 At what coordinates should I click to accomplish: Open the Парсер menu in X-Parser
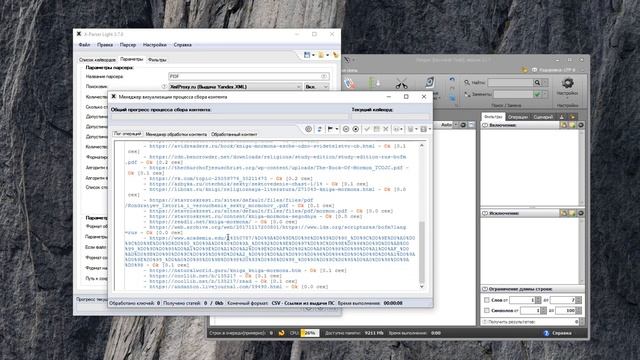click(x=128, y=45)
